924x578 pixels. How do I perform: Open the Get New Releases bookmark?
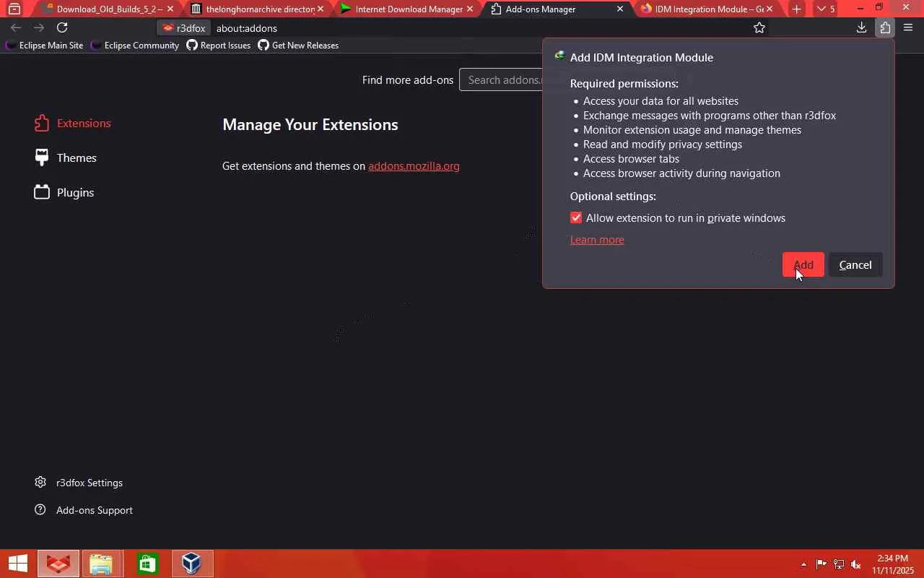click(x=298, y=46)
